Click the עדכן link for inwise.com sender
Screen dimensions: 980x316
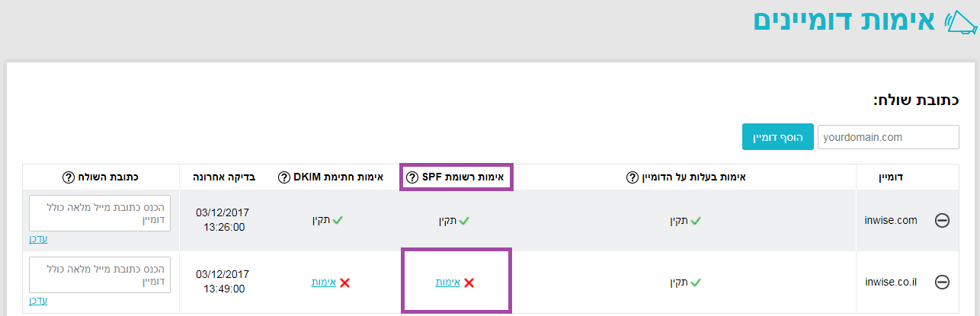[38, 238]
